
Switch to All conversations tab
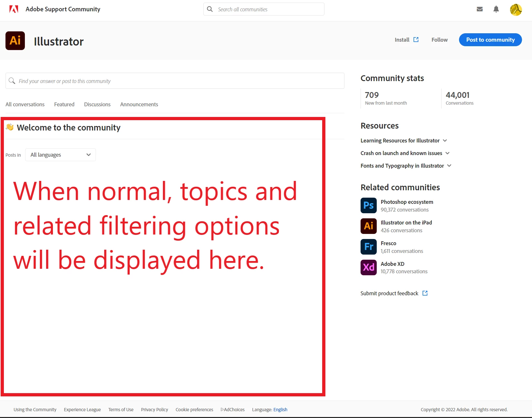point(25,104)
